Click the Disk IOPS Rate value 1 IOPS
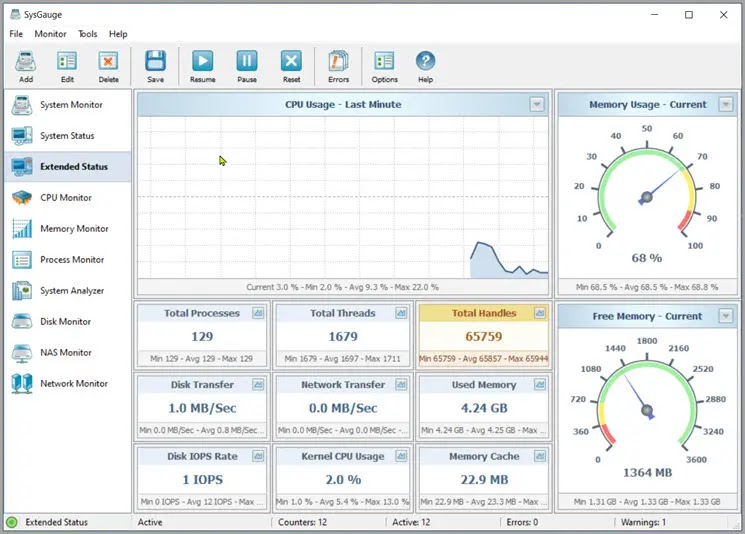This screenshot has width=745, height=534. click(x=202, y=480)
